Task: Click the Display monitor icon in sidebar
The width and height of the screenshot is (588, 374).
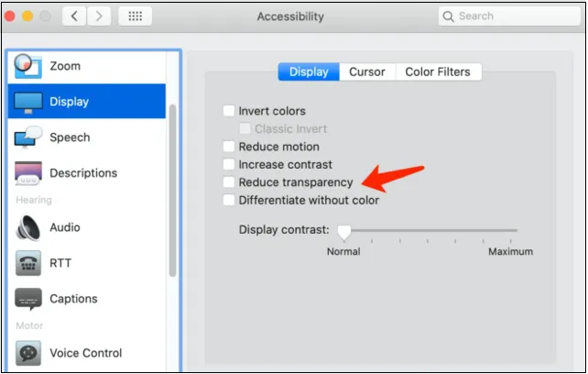Action: tap(27, 102)
